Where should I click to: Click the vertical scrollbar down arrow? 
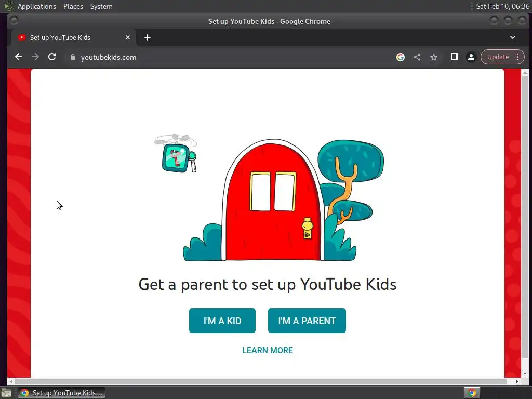525,374
